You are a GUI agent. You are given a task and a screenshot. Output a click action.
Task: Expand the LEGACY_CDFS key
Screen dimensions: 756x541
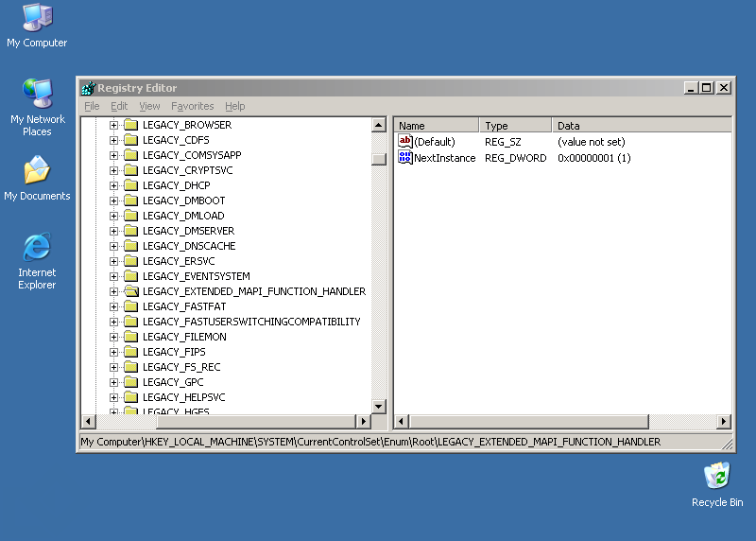click(x=113, y=140)
